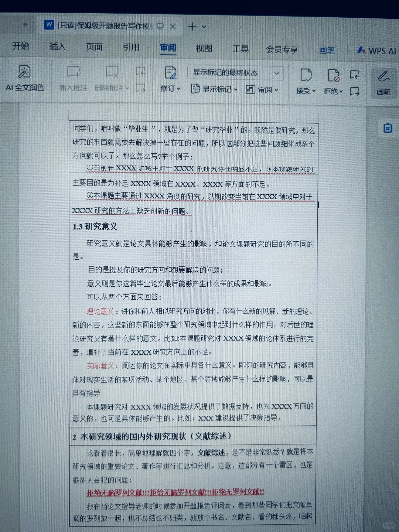Click the 拒绝 reject change icon

(333, 75)
